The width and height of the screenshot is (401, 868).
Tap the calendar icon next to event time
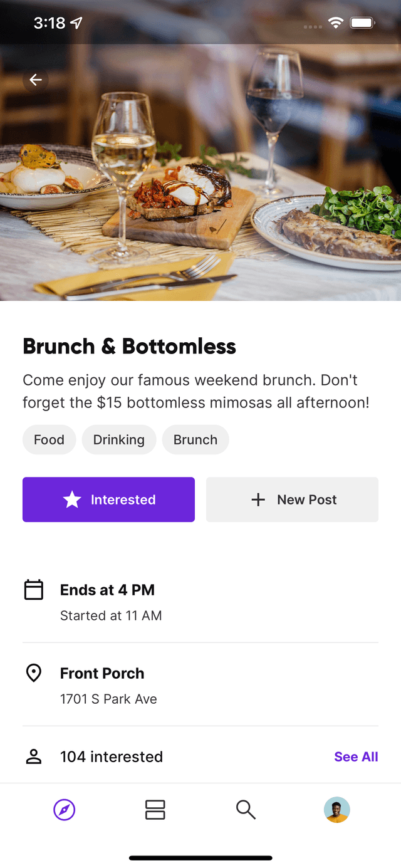34,589
